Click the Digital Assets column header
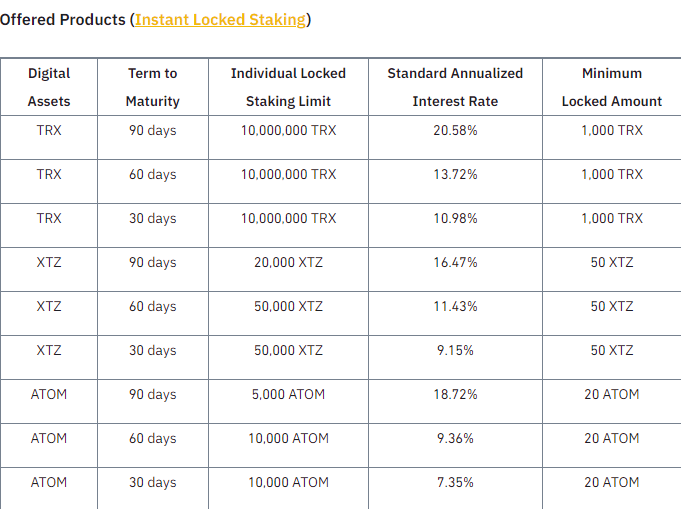 tap(49, 87)
